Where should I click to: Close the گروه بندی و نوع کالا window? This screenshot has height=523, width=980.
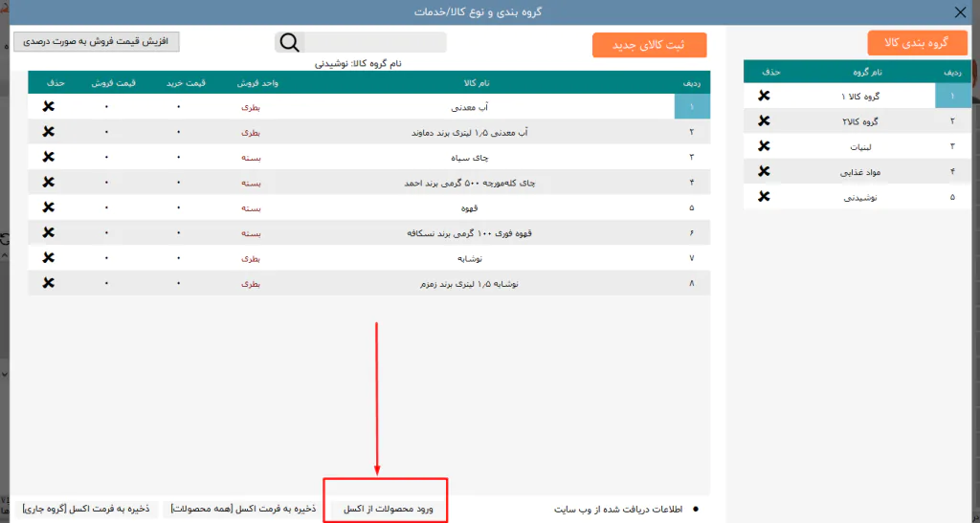(960, 12)
